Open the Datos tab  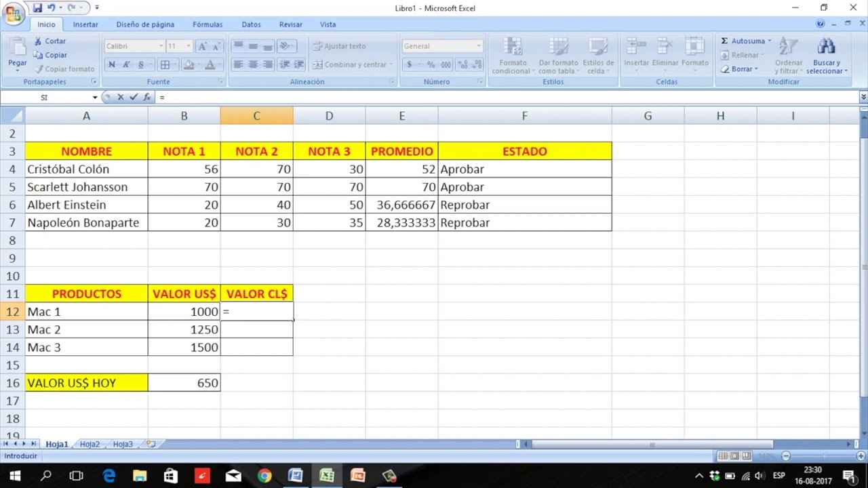251,24
